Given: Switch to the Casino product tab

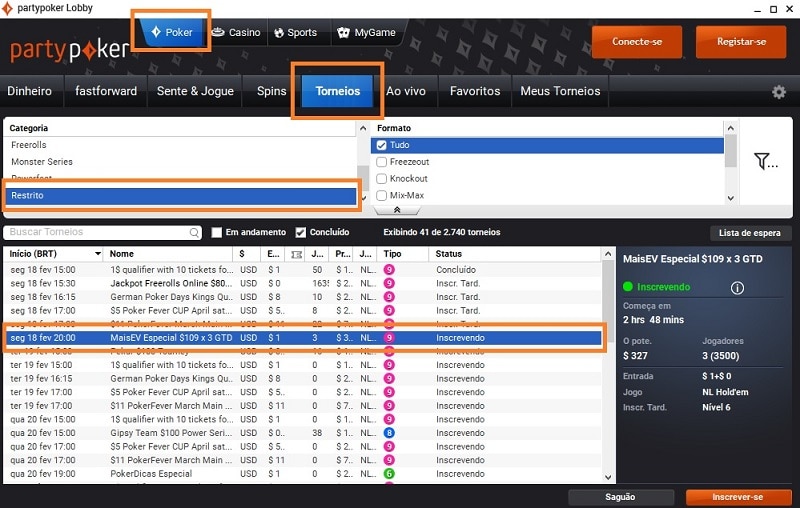Looking at the screenshot, I should (x=236, y=33).
